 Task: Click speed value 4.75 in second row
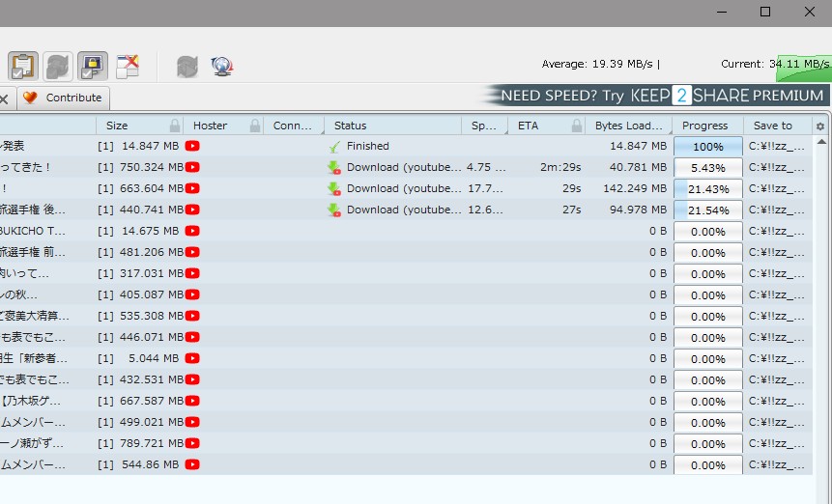[485, 167]
